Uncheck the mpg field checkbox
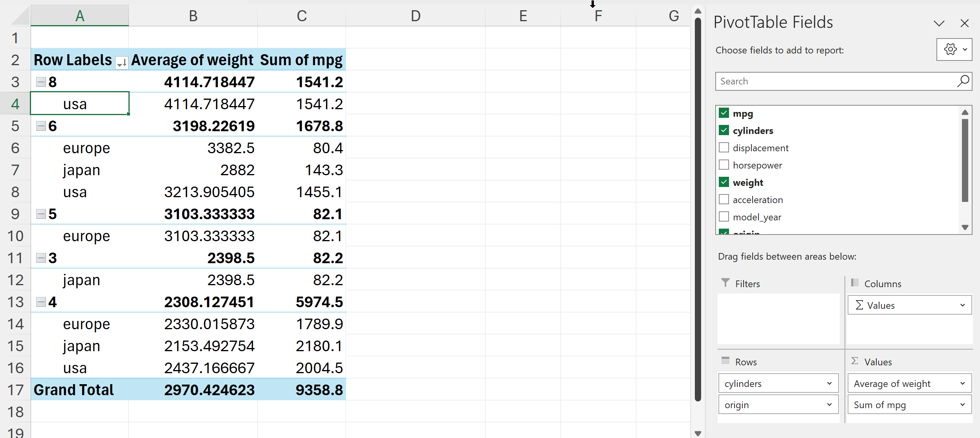The width and height of the screenshot is (980, 438). coord(724,113)
